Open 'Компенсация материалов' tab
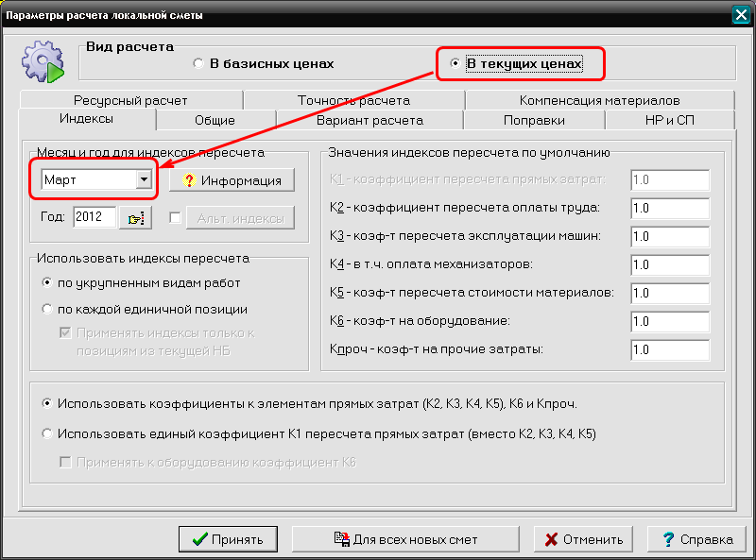756x560 pixels. [x=599, y=100]
